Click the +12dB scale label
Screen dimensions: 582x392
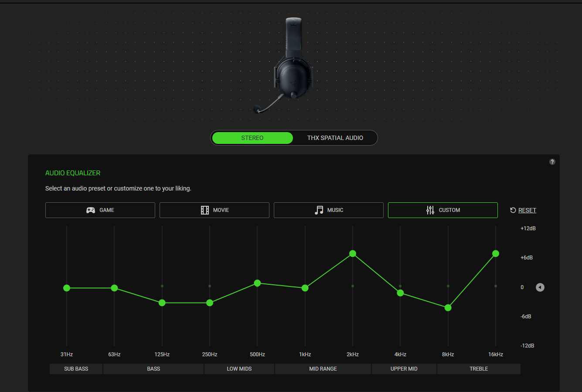528,228
